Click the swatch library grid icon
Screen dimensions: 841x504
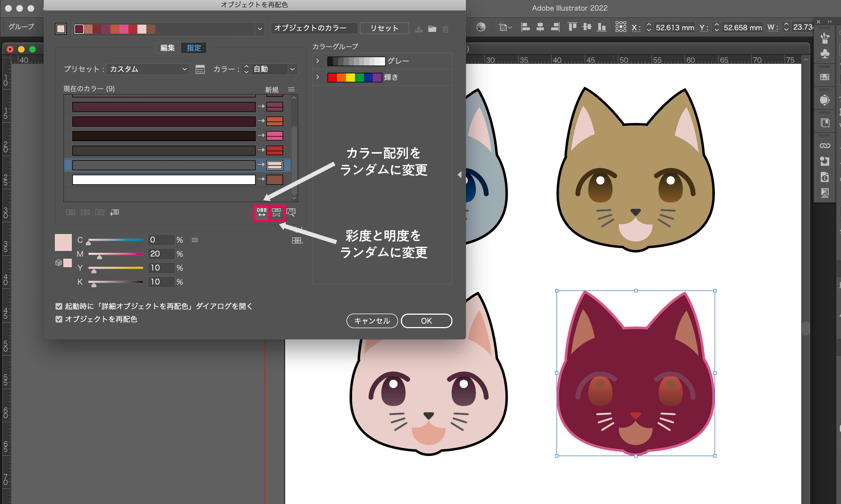tap(297, 241)
